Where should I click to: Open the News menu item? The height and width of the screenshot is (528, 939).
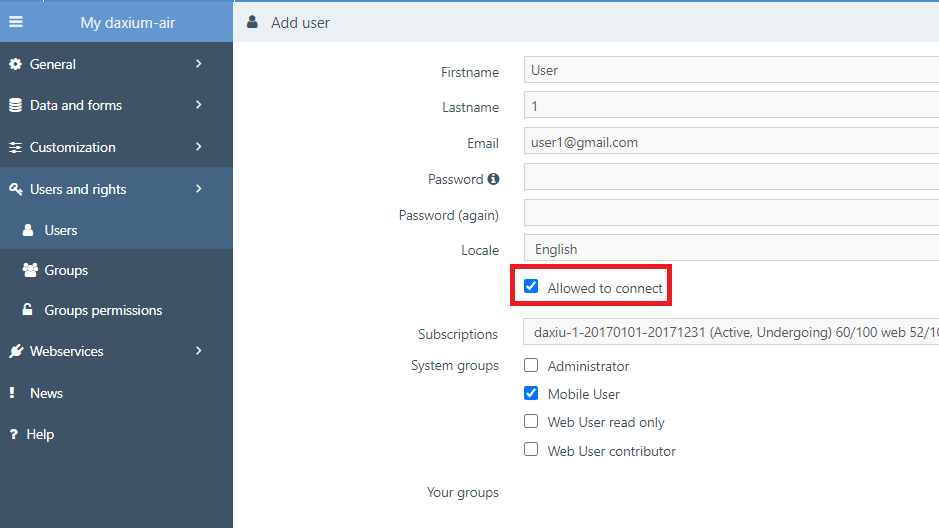pyautogui.click(x=116, y=393)
